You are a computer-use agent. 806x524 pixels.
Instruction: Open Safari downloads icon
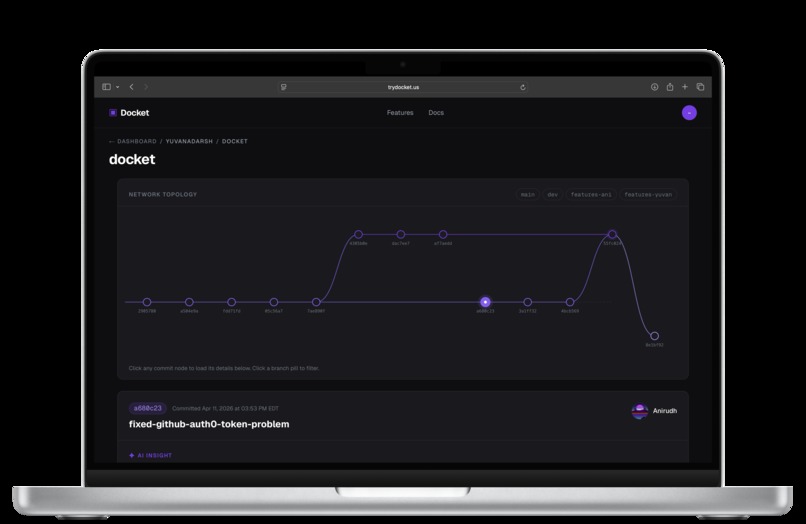pos(654,87)
